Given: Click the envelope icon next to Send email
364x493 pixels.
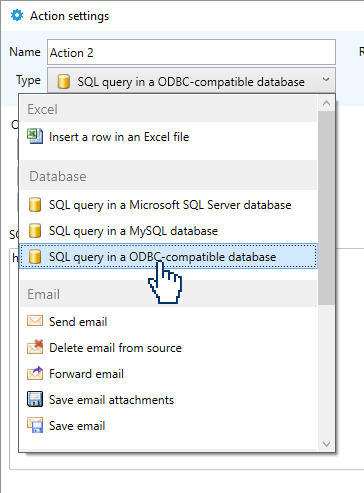Looking at the screenshot, I should (x=35, y=321).
